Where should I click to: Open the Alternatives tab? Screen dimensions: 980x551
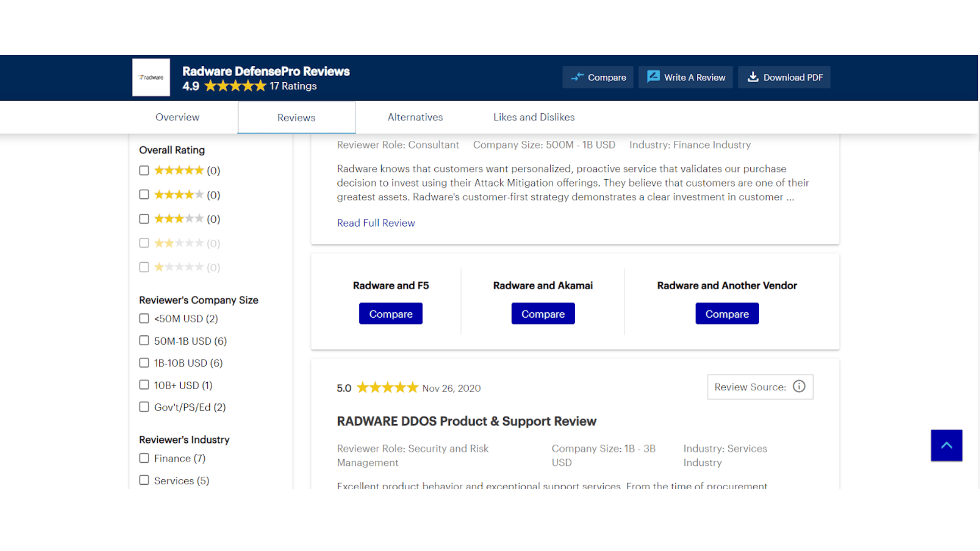pyautogui.click(x=415, y=117)
